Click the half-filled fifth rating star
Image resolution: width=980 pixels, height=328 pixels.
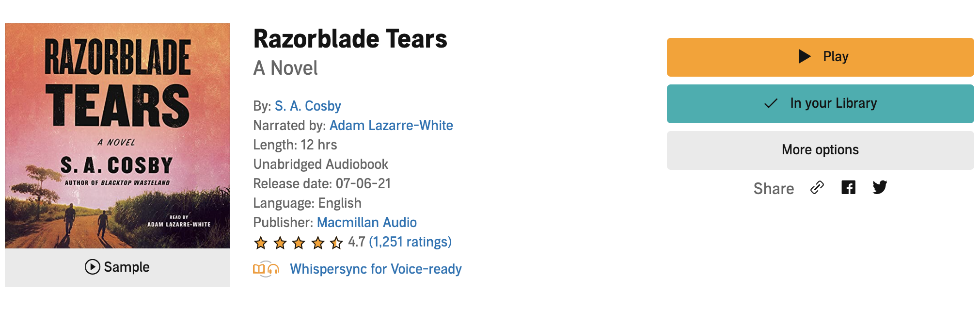336,243
